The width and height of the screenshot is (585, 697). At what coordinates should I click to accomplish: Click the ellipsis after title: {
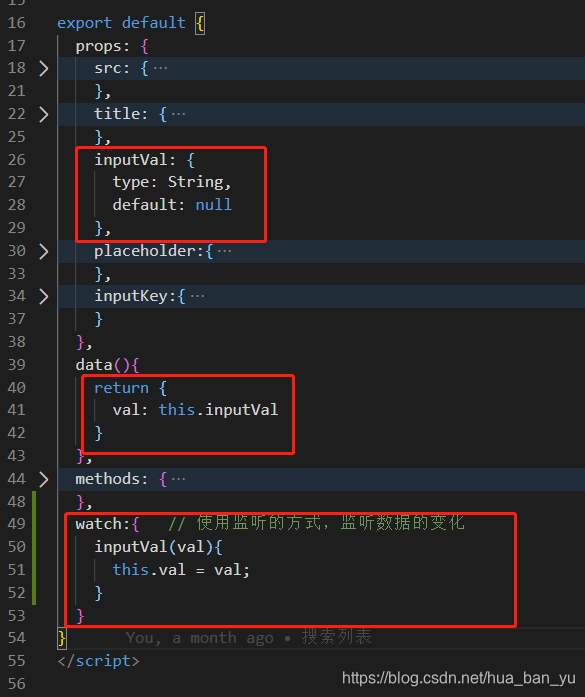tap(179, 114)
